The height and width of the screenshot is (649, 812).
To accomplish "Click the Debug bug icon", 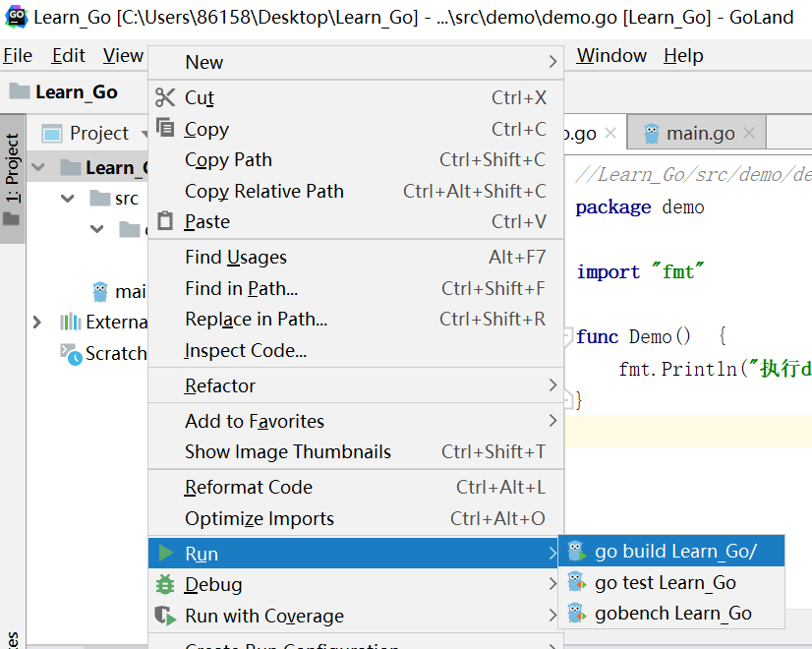I will tap(165, 584).
